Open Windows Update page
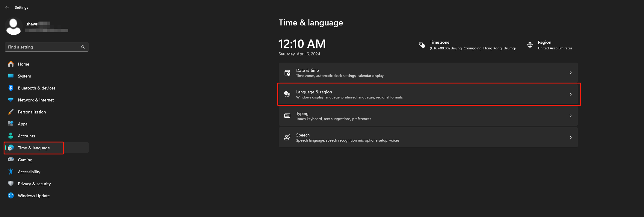The height and width of the screenshot is (217, 644). 47,196
